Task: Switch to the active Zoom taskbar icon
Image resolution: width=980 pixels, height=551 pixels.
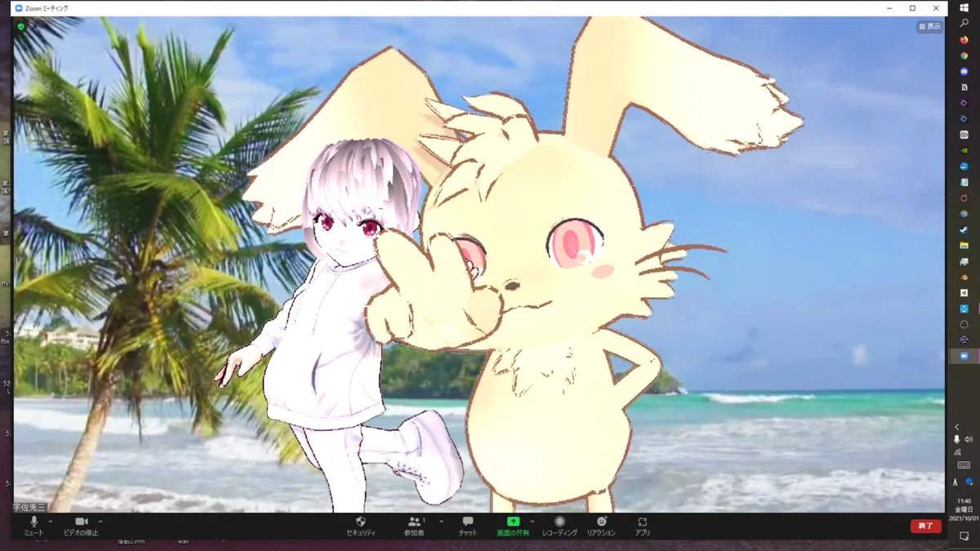Action: pos(964,356)
